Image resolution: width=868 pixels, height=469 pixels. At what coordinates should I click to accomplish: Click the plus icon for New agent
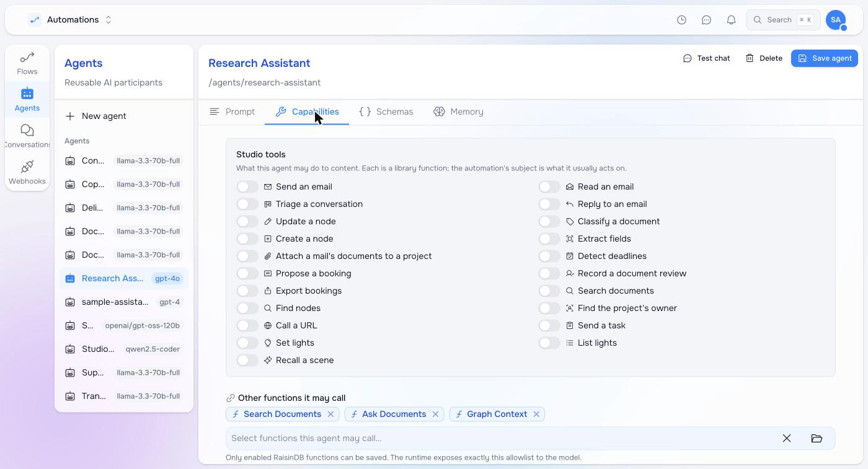(x=70, y=116)
